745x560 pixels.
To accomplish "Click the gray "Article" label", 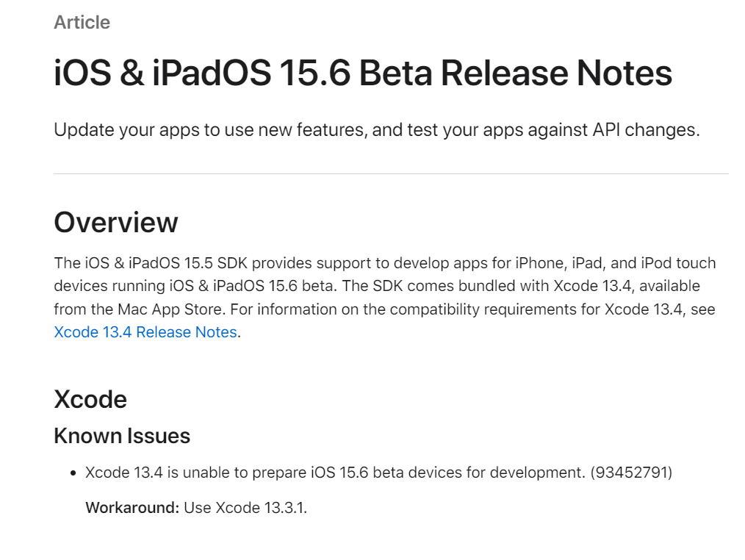I will click(x=82, y=22).
